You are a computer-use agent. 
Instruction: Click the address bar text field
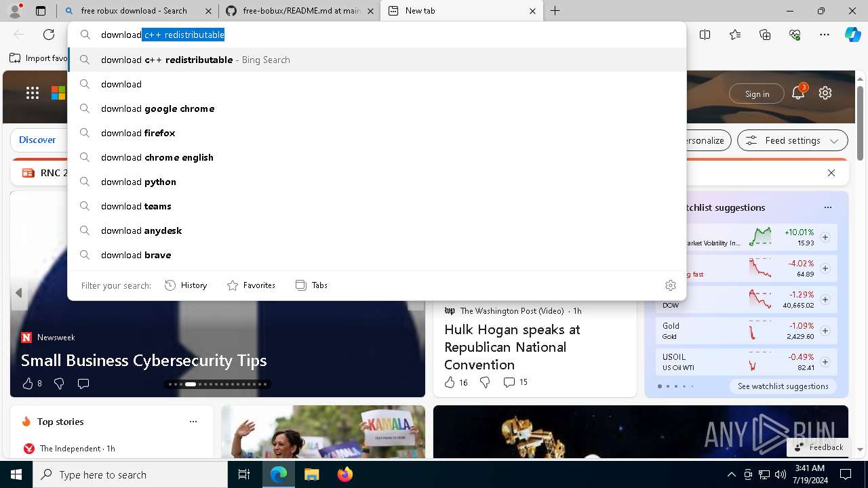coord(377,35)
